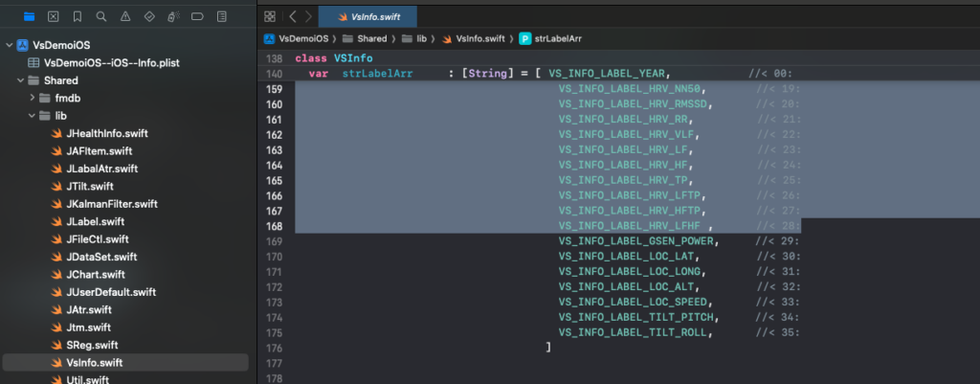Screen dimensions: 980x384
Task: Collapse the VsDemoiOS project root
Action: (10, 45)
